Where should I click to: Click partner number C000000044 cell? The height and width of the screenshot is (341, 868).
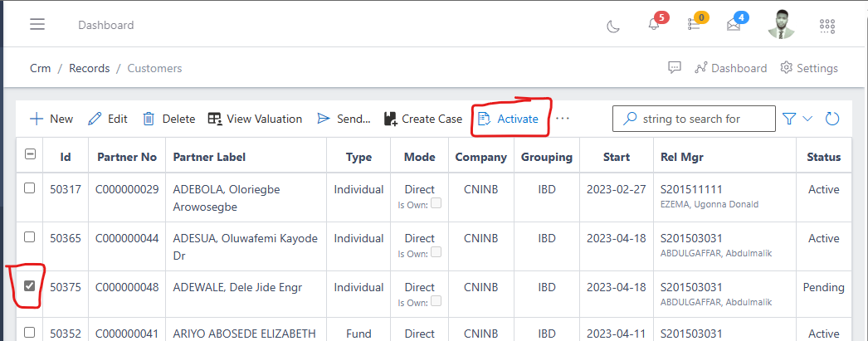click(127, 238)
